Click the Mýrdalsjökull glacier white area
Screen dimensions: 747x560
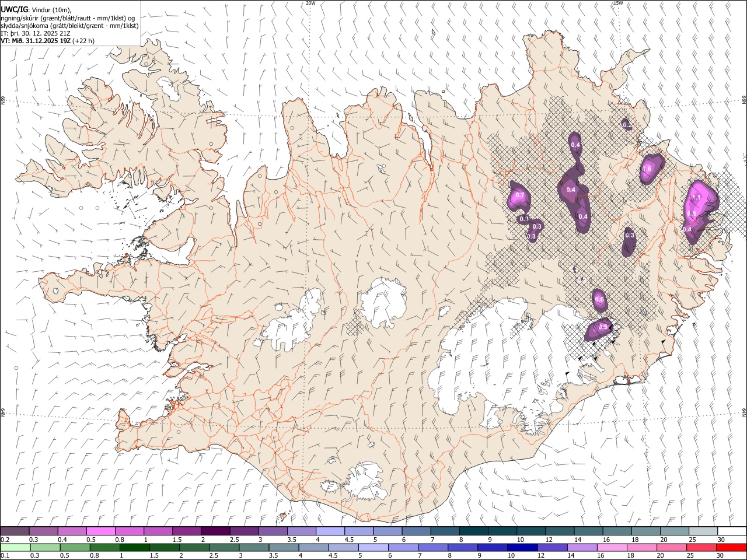365,481
